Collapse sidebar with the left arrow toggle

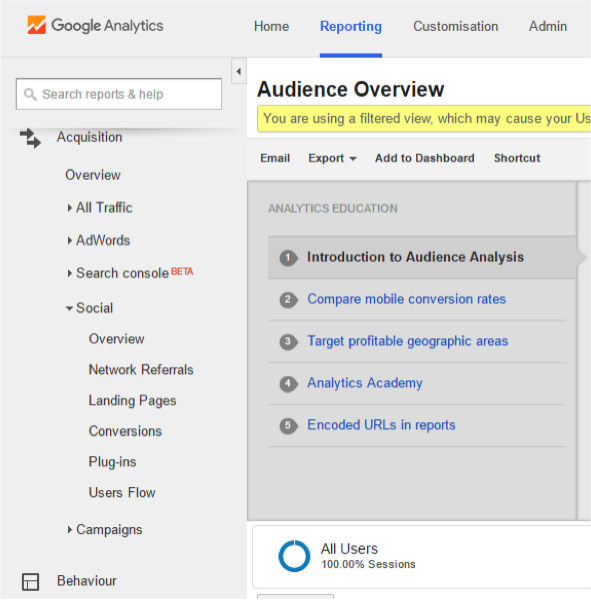coord(239,71)
